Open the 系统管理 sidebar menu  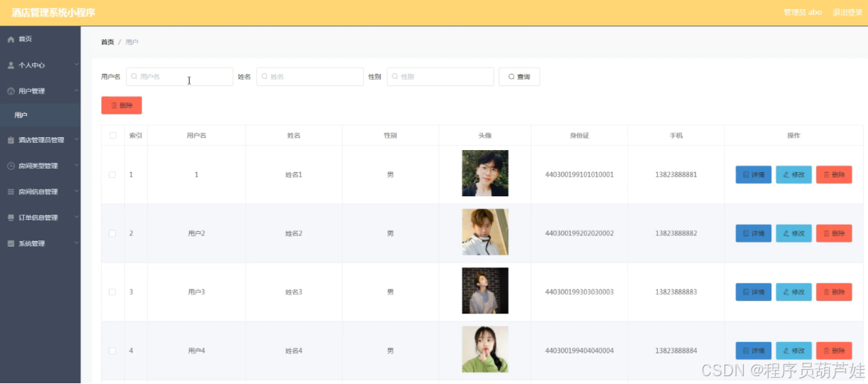click(40, 243)
